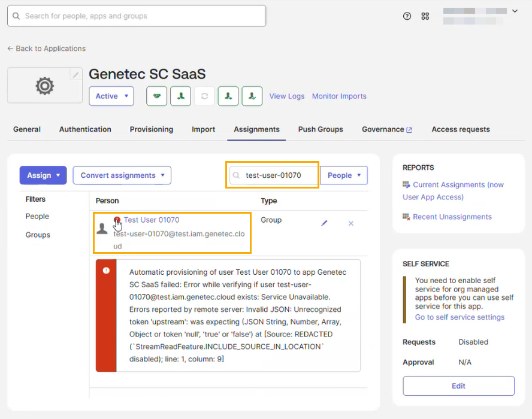Open View Logs link
Viewport: 532px width, 419px height.
[x=287, y=96]
